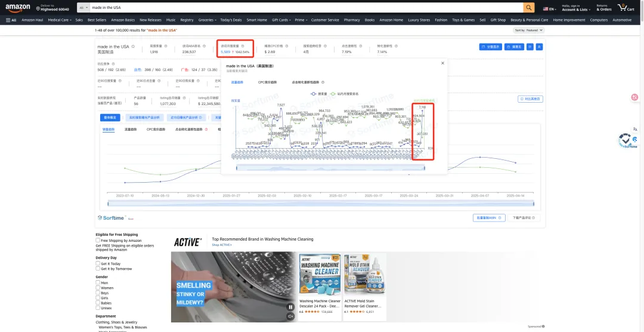Pause the washing machine ad video

[290, 307]
